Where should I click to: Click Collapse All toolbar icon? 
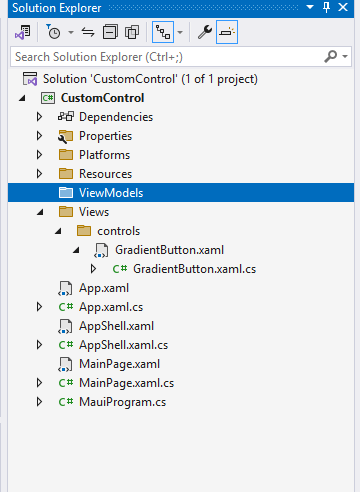tap(110, 32)
